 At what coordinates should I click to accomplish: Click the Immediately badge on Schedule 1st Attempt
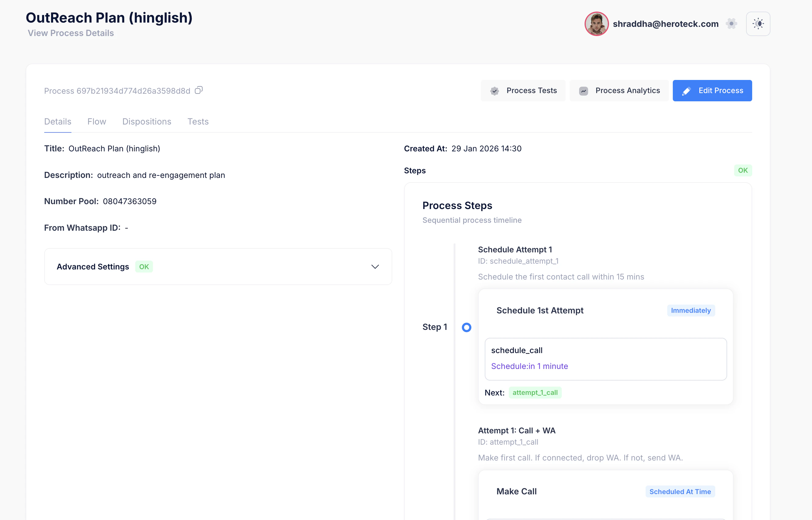click(691, 310)
